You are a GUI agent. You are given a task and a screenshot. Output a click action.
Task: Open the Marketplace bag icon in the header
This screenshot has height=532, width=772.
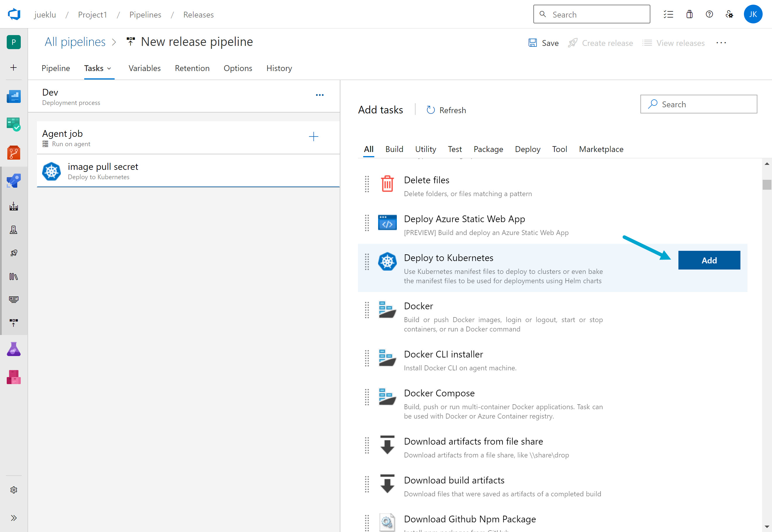(x=689, y=14)
